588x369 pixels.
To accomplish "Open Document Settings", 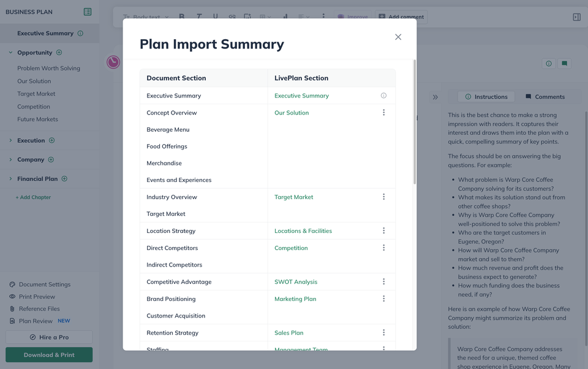I will tap(40, 284).
